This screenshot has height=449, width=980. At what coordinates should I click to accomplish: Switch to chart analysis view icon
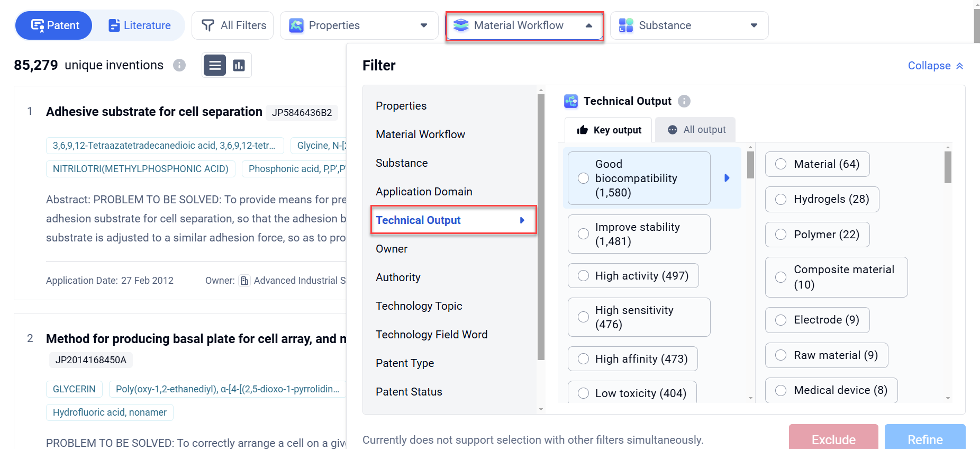[239, 65]
